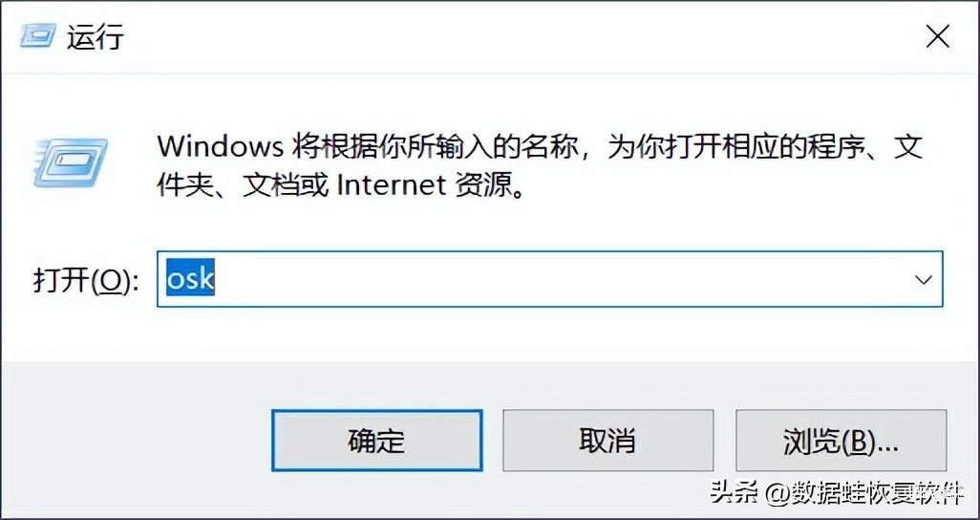This screenshot has height=520, width=980.
Task: Click the highlighted osk text
Action: point(191,279)
